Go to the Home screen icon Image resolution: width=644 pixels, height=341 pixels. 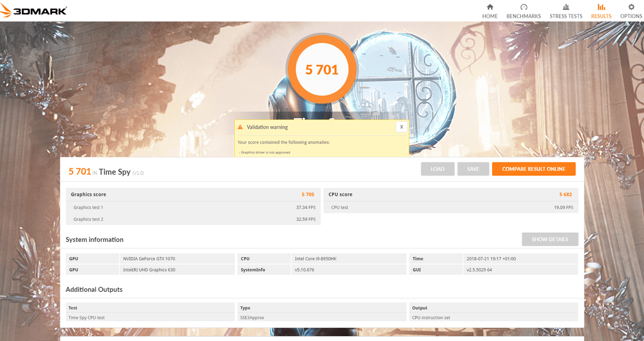[x=489, y=7]
